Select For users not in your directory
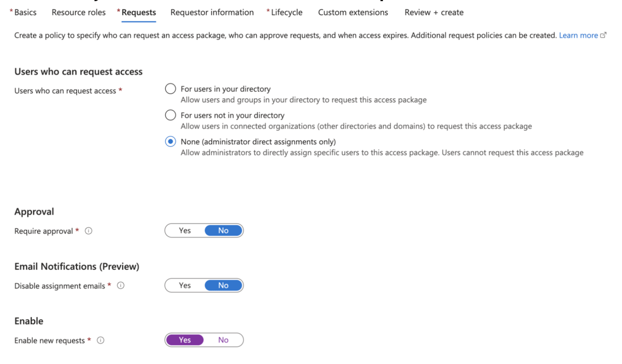This screenshot has width=622, height=364. tap(170, 115)
